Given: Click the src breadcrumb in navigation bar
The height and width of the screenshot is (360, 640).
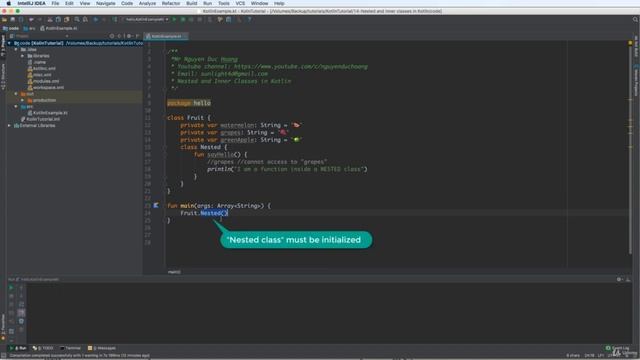Looking at the screenshot, I should (29, 28).
